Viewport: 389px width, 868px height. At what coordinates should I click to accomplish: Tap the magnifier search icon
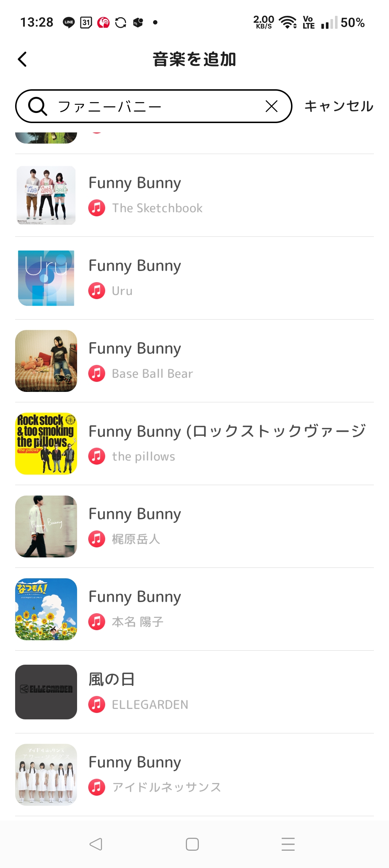[x=37, y=107]
